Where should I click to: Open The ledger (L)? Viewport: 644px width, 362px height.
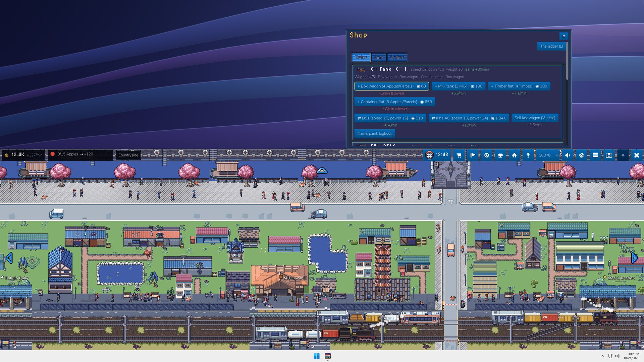click(x=551, y=46)
